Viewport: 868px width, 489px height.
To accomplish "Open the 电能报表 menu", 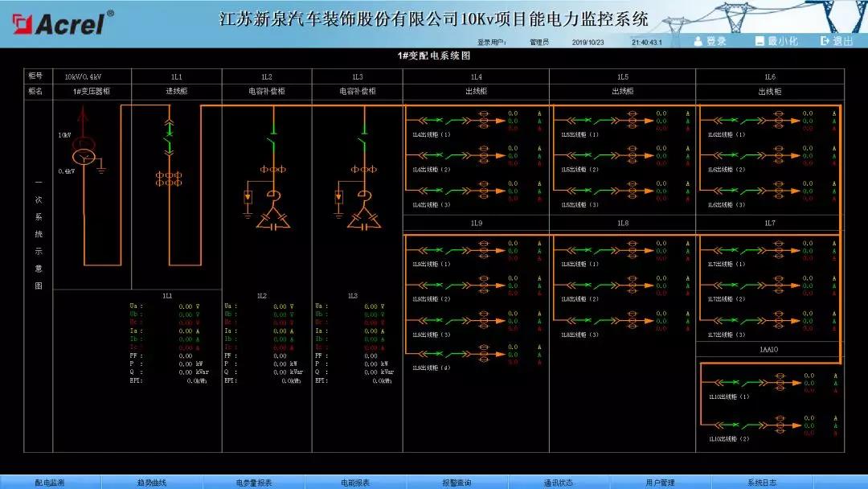I will pyautogui.click(x=355, y=483).
